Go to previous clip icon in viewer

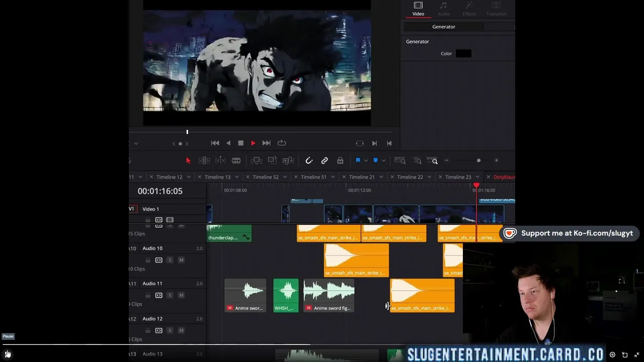pyautogui.click(x=389, y=143)
